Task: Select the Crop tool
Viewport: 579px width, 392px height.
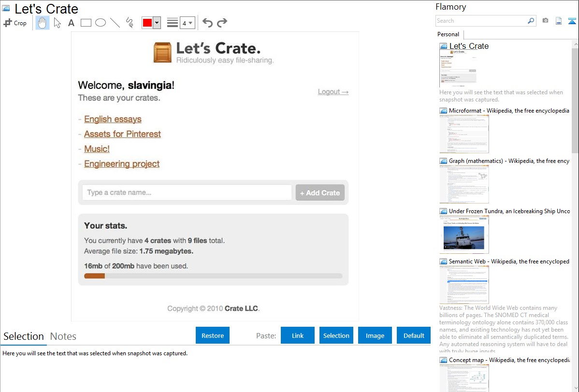Action: tap(15, 23)
